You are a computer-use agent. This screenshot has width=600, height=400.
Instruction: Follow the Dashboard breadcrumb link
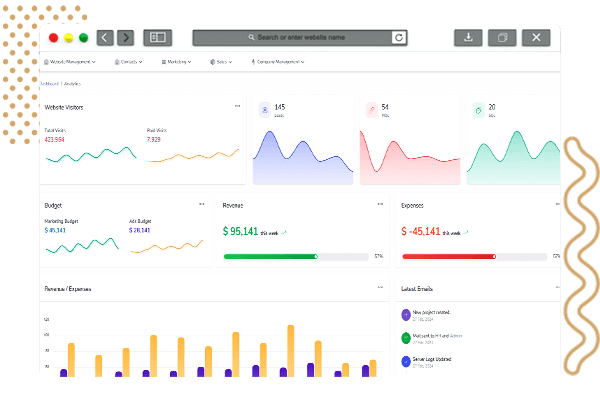[49, 83]
